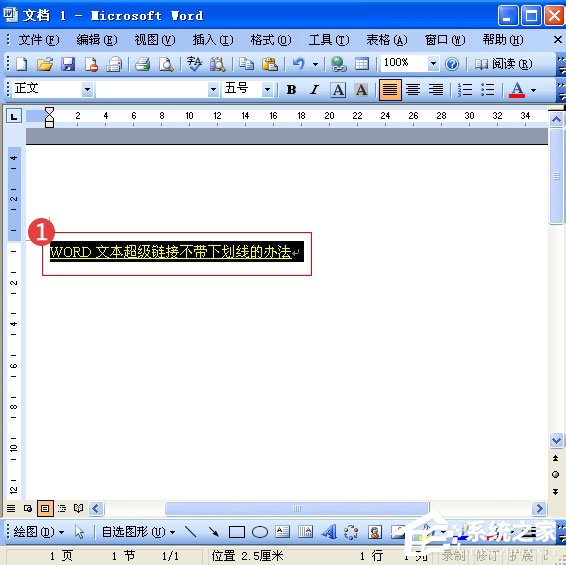This screenshot has height=565, width=566.
Task: Open the 插入(I) menu
Action: click(213, 40)
